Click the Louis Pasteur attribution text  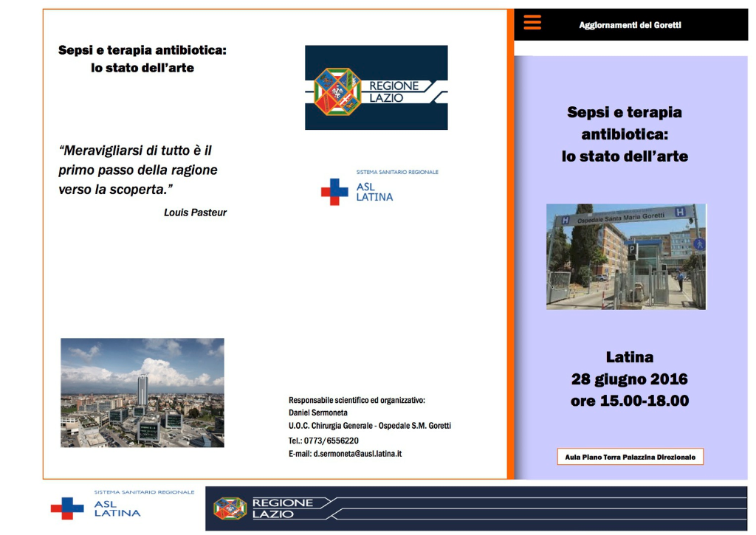pos(195,213)
